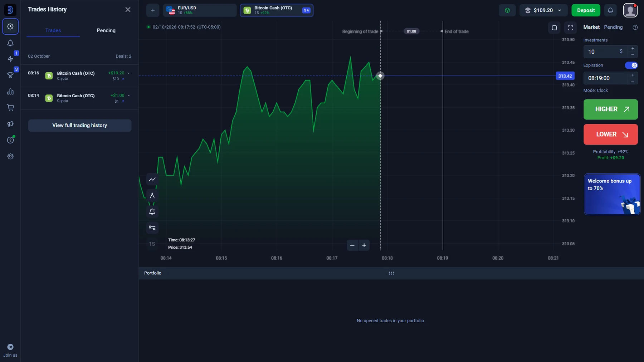Toggle fullscreen chart mode
The height and width of the screenshot is (362, 644).
pyautogui.click(x=571, y=28)
